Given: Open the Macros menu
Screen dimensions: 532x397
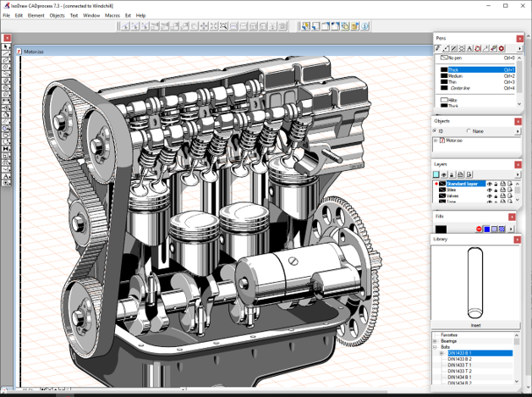Looking at the screenshot, I should tap(112, 15).
